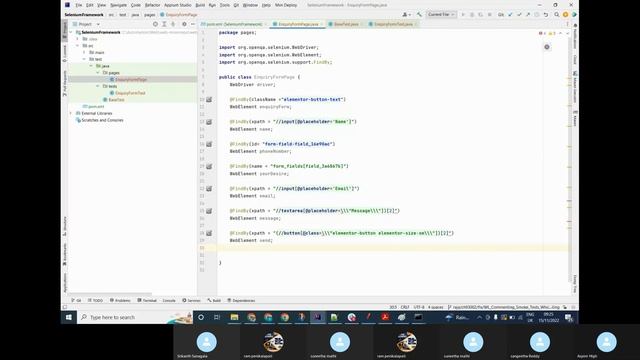640x360 pixels.
Task: Open the Refactor menu
Action: (x=152, y=5)
